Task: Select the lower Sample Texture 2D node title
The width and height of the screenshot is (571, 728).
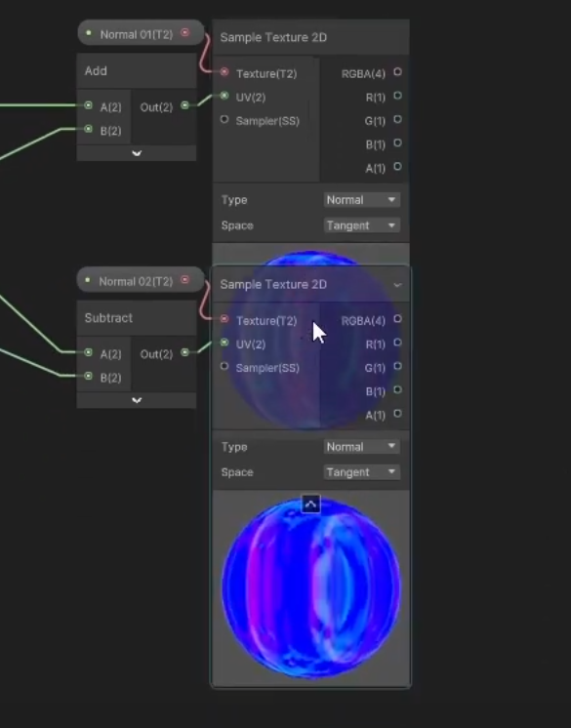Action: click(x=273, y=285)
